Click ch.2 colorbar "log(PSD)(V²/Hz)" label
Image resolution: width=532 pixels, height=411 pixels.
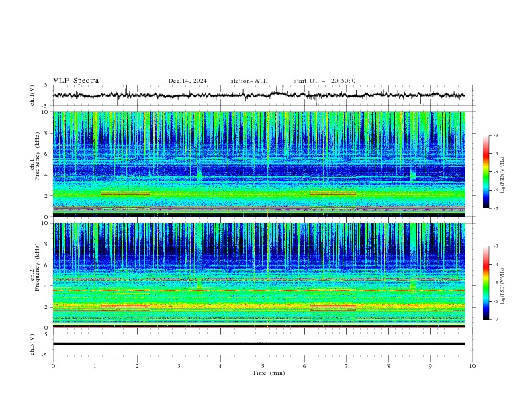pos(502,285)
